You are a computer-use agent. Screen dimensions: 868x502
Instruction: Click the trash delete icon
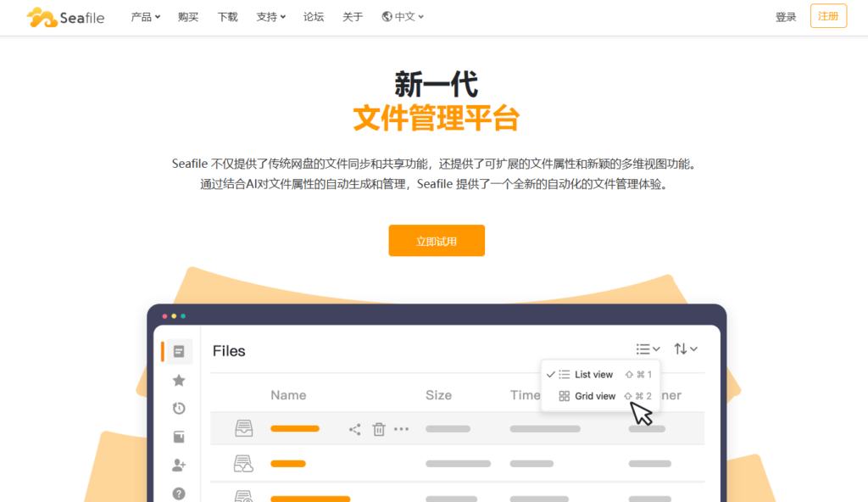[379, 429]
